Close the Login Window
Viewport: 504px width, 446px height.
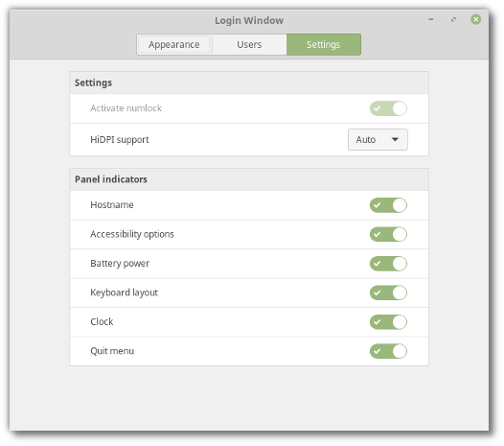point(475,19)
